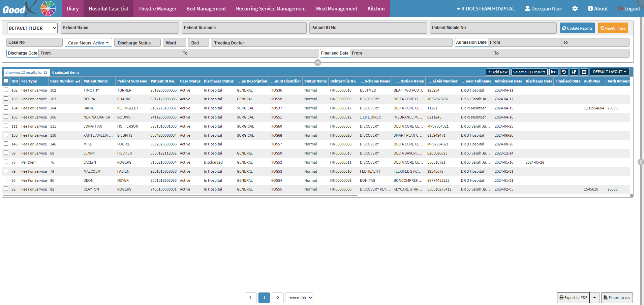Expand the Case Status Active dropdown
644x305 pixels.
click(x=88, y=43)
